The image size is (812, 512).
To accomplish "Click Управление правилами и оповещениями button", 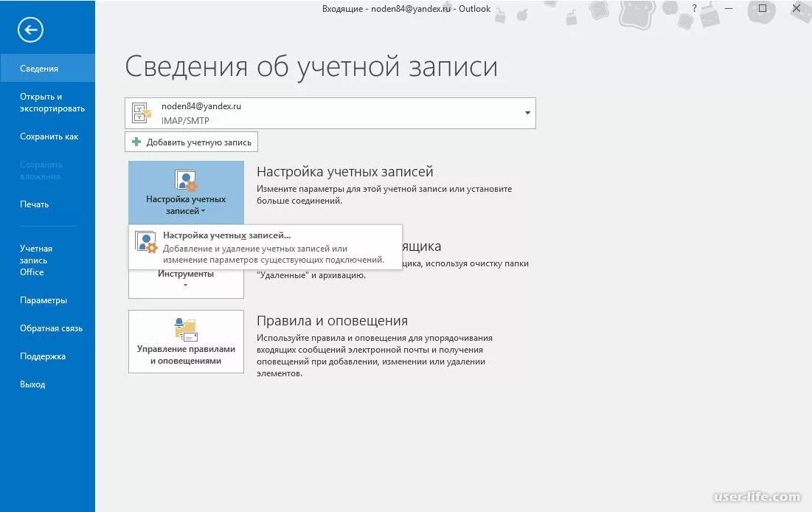I will (x=186, y=342).
